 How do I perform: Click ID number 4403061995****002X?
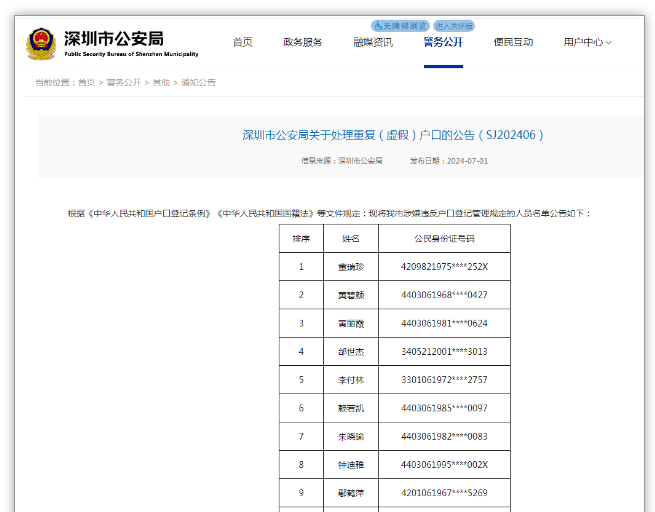click(444, 464)
